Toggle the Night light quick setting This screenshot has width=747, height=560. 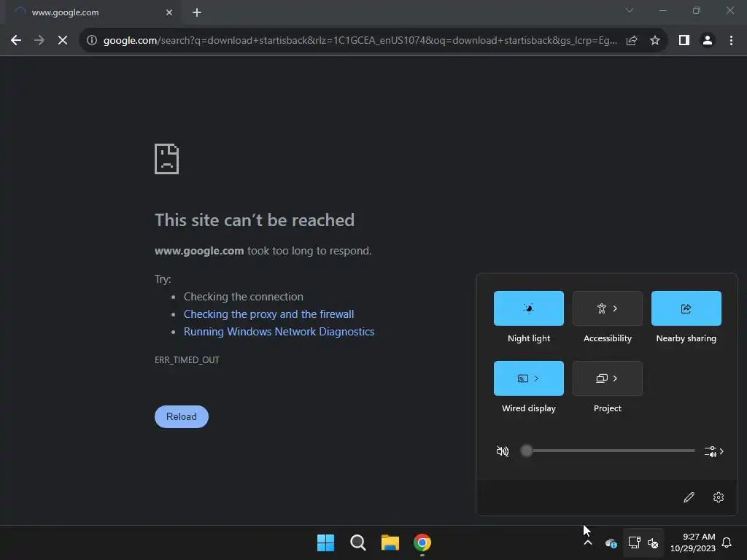click(x=529, y=308)
